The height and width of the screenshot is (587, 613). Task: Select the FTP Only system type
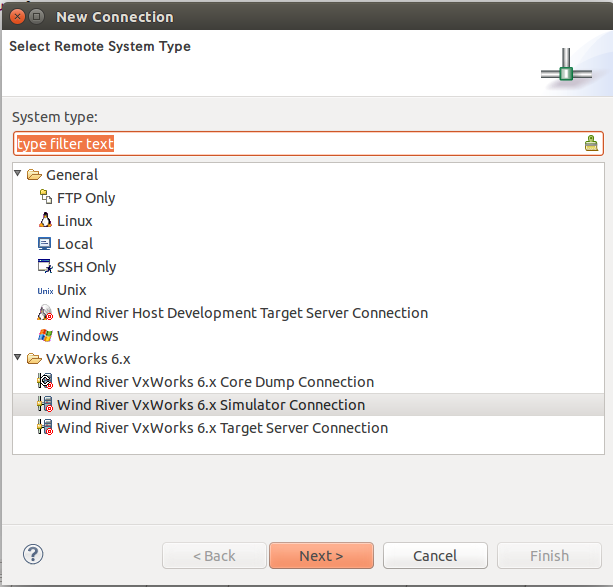tap(86, 198)
